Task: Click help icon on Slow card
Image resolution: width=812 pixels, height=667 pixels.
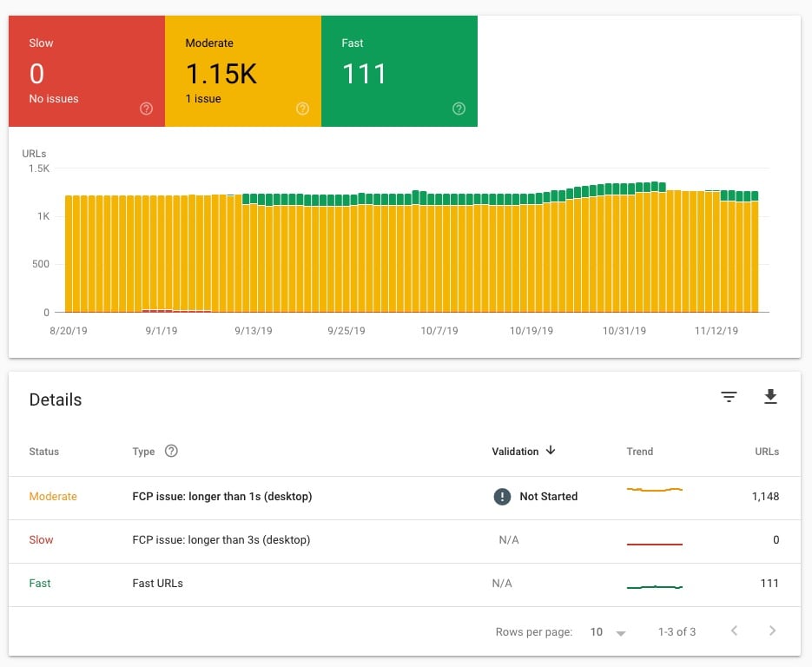Action: click(146, 109)
